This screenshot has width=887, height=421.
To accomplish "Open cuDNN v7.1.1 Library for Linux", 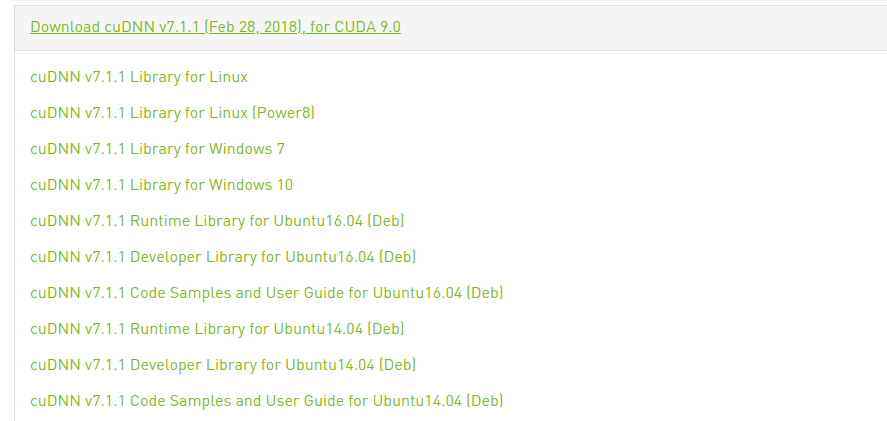I will coord(139,77).
